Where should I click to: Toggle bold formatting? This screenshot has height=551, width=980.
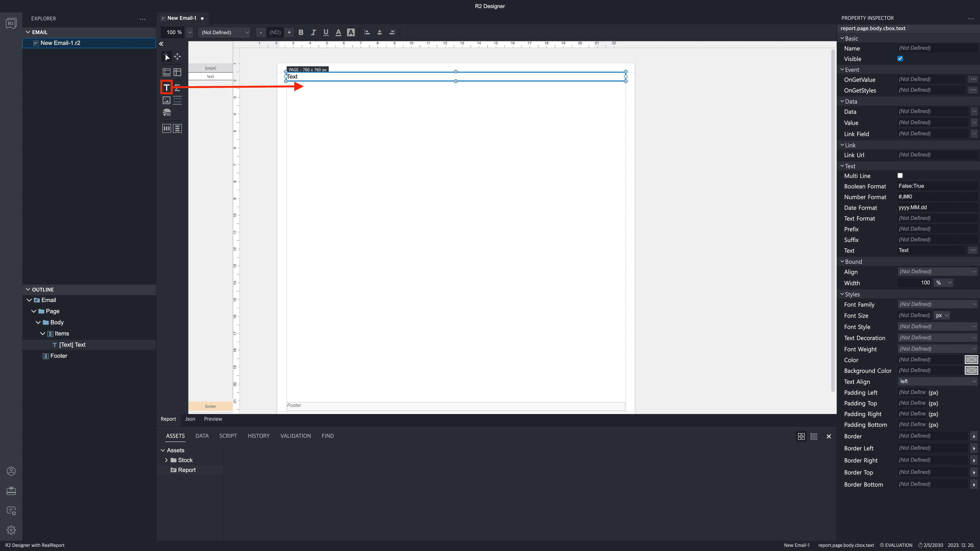pos(301,32)
